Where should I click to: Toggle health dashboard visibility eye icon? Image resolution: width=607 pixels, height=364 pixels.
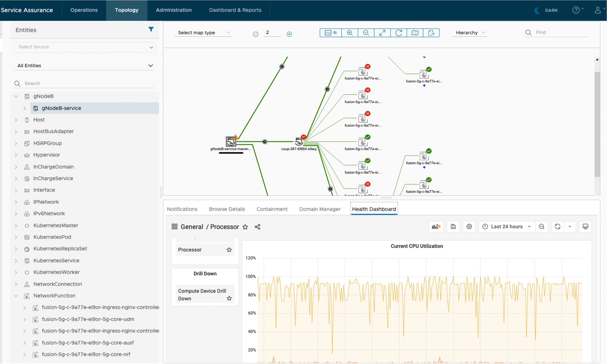point(335,33)
